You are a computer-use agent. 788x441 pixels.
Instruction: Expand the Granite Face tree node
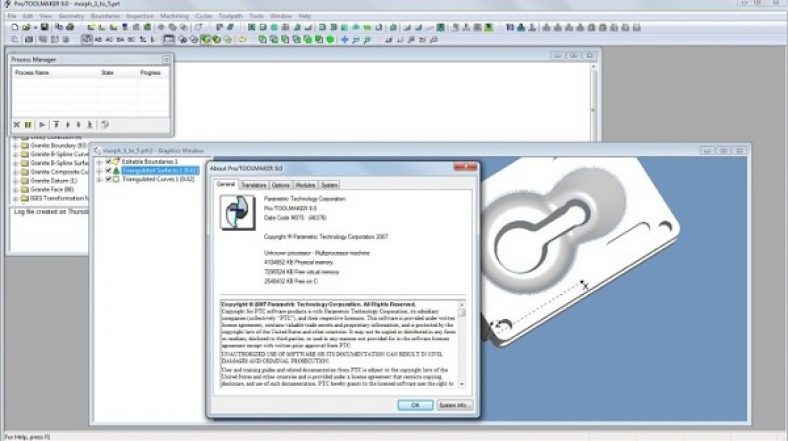click(x=16, y=190)
